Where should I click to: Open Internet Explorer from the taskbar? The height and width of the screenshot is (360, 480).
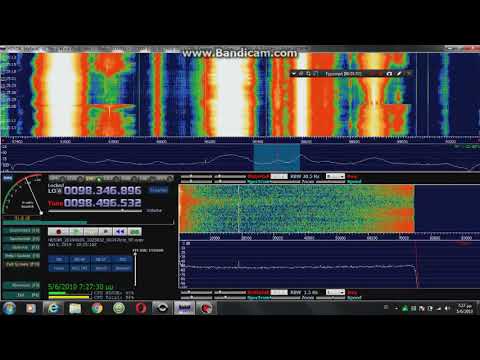53,308
